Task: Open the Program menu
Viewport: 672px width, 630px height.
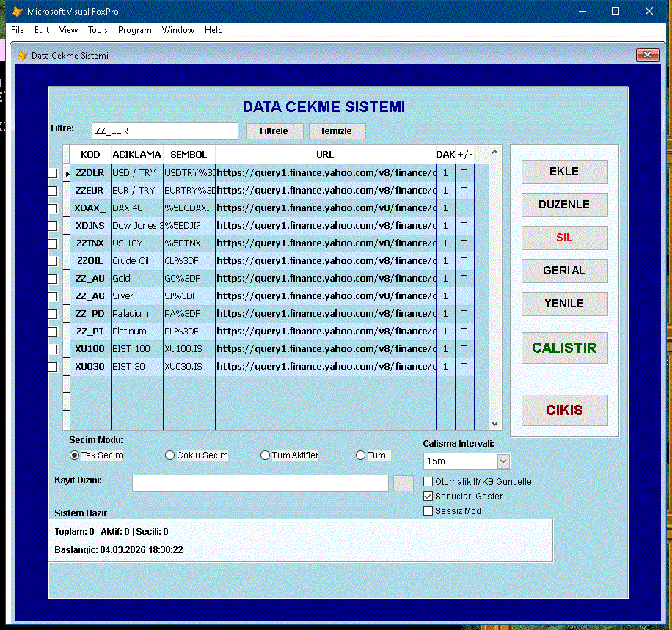Action: [x=134, y=30]
